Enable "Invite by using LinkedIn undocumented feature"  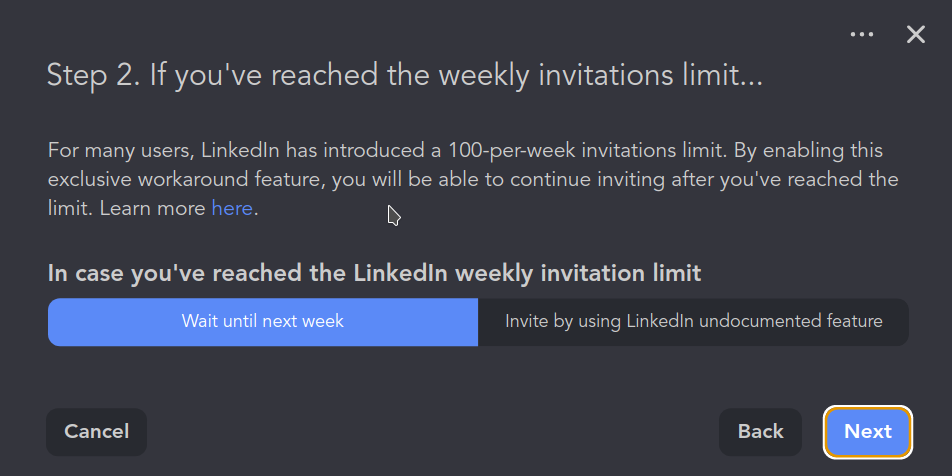tap(693, 322)
